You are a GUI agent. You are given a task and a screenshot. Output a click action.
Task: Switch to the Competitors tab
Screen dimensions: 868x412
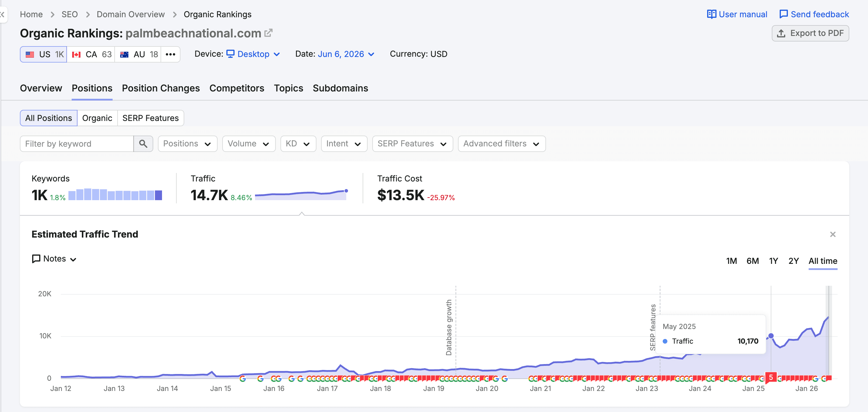point(237,88)
